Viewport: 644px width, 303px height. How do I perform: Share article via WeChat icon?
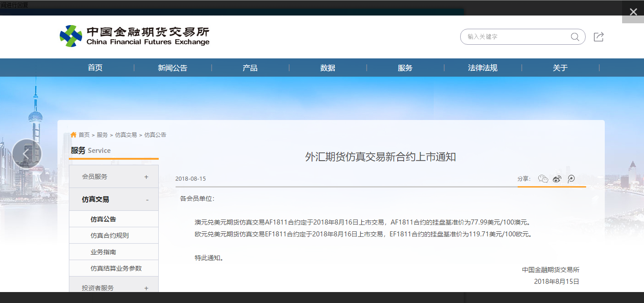point(543,179)
